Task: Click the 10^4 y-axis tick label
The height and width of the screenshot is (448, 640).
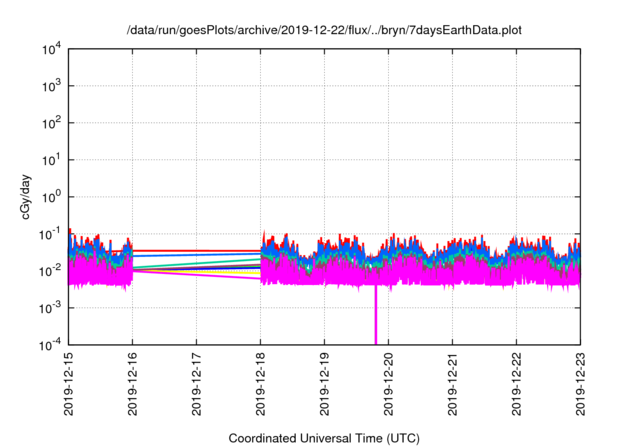Action: (x=50, y=49)
